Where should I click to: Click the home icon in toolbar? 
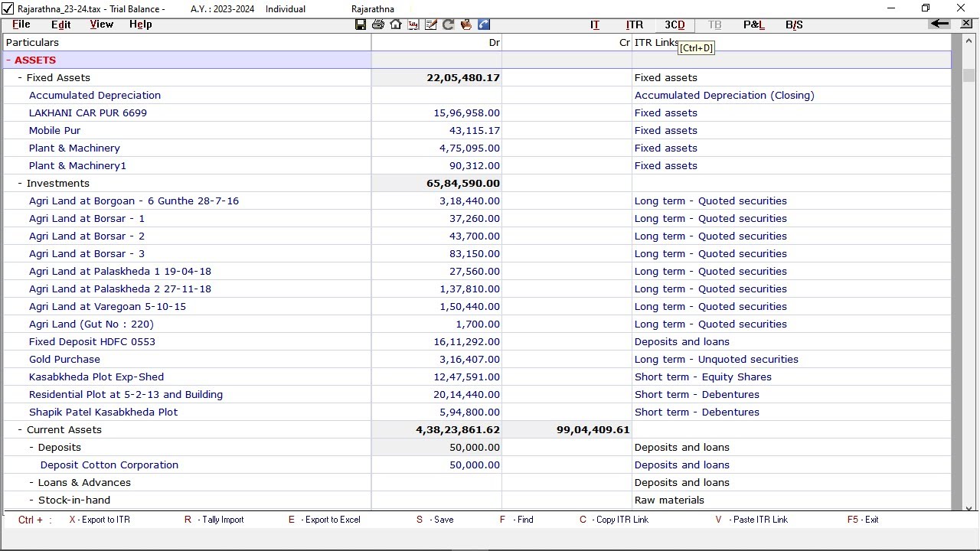396,24
